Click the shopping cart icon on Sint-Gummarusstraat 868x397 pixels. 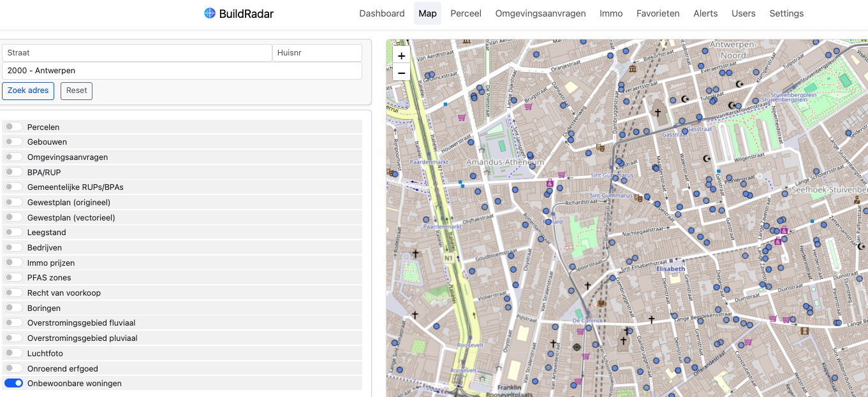point(561,175)
